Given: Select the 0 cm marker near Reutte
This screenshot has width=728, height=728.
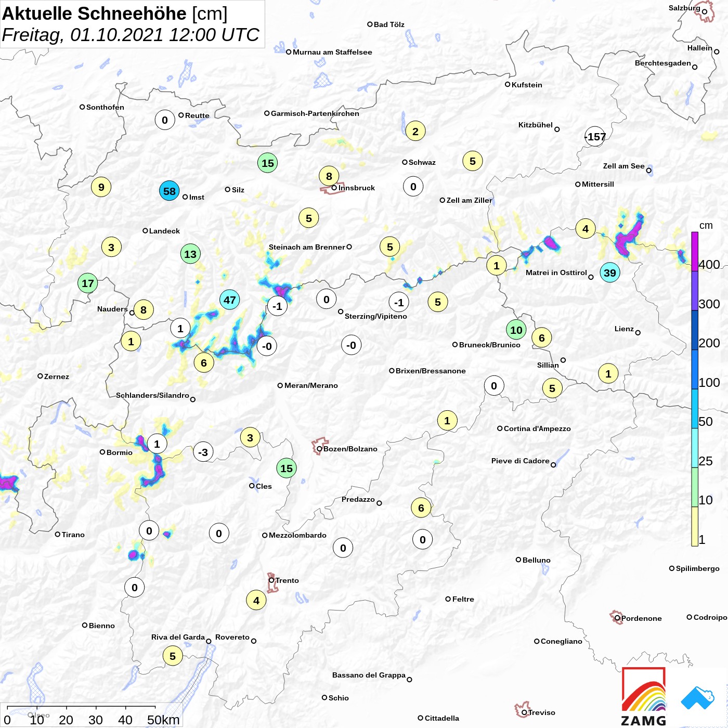Looking at the screenshot, I should 165,120.
